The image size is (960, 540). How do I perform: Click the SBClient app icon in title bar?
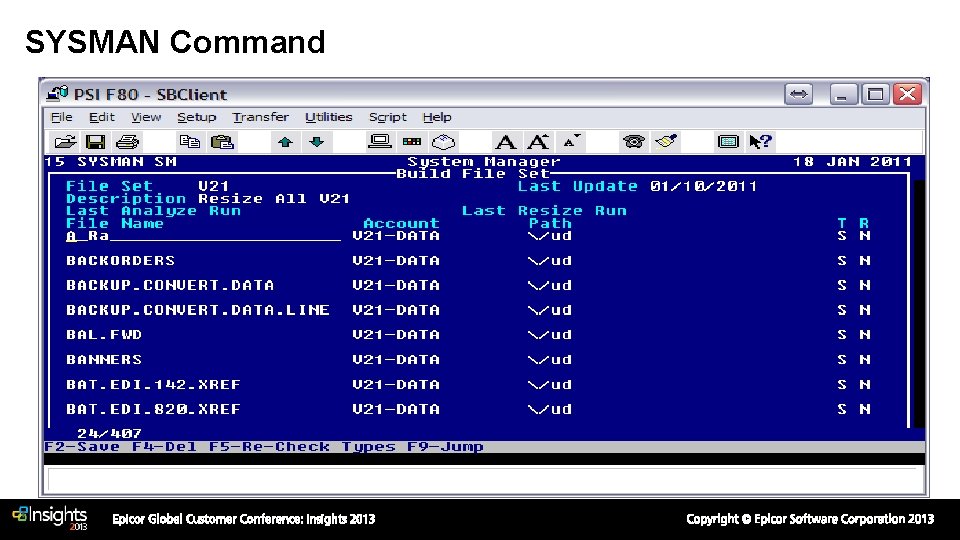click(57, 94)
